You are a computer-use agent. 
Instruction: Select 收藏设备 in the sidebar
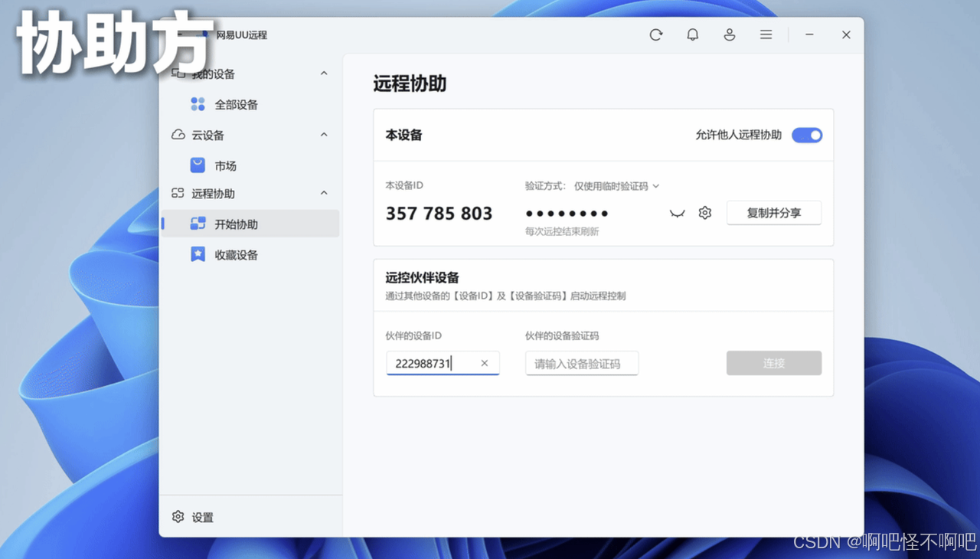(250, 254)
